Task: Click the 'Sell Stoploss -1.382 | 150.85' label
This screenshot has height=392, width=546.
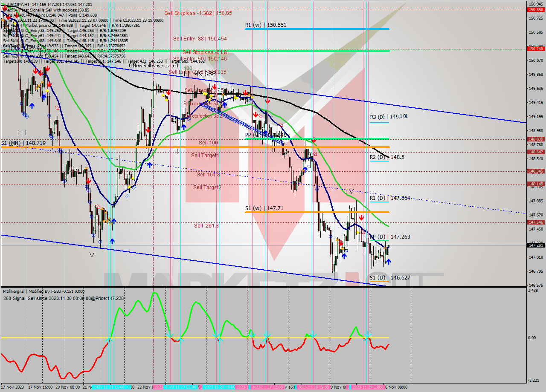Action: pyautogui.click(x=198, y=13)
